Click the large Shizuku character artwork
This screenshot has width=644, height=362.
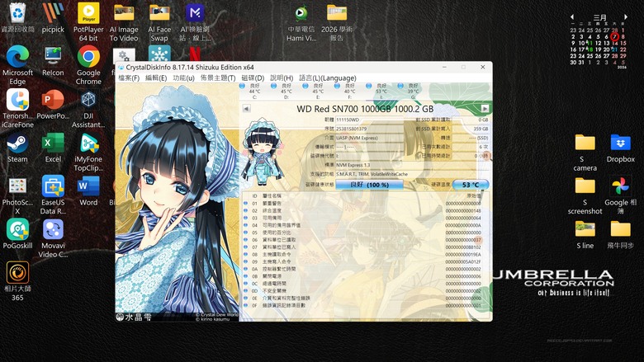coord(178,202)
